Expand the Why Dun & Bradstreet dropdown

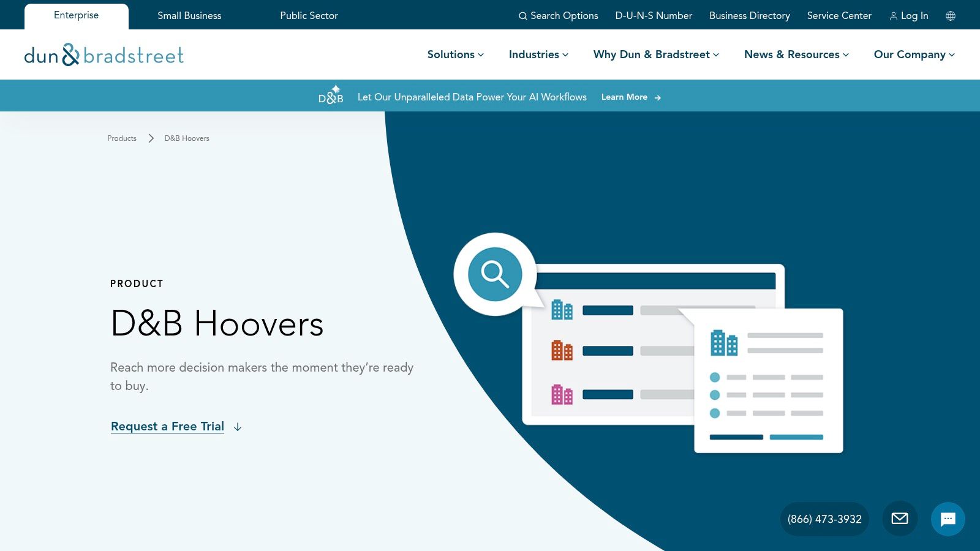point(655,54)
